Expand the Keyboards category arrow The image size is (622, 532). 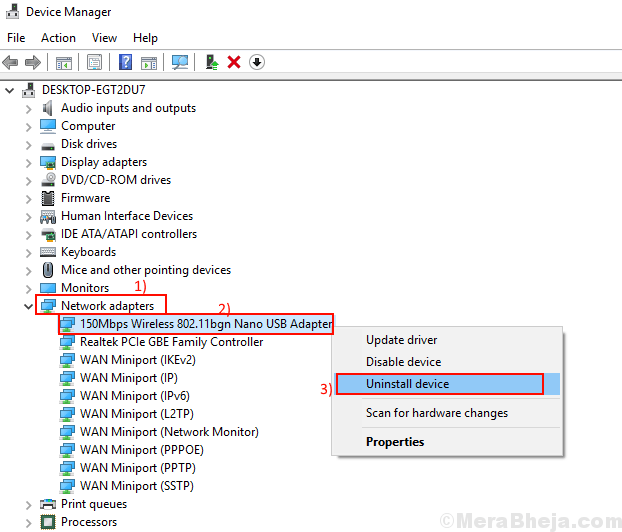click(28, 253)
